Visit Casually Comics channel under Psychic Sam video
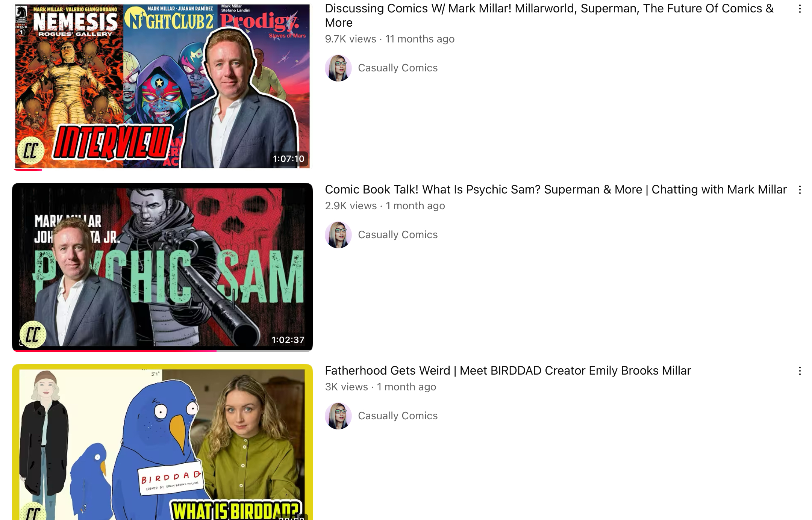This screenshot has width=812, height=520. 398,235
